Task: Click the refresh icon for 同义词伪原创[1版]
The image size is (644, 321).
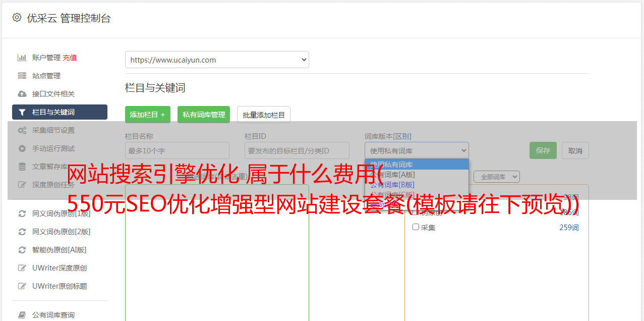Action: [x=22, y=213]
